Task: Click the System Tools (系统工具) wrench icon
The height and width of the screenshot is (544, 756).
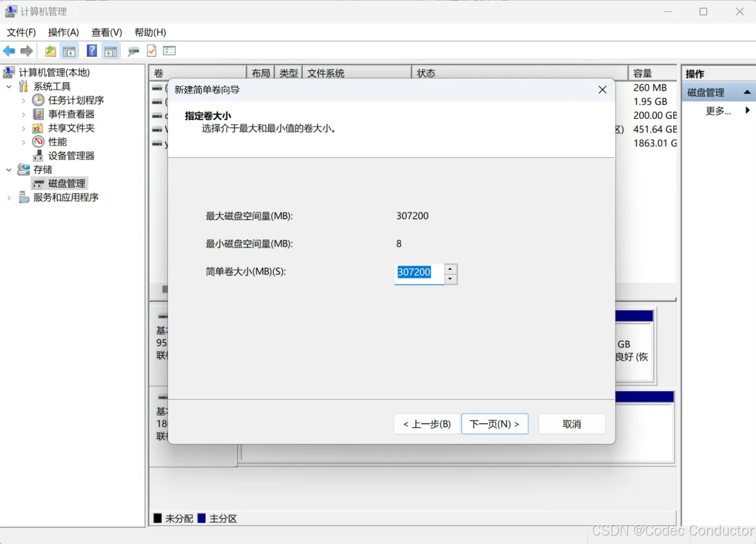Action: tap(23, 86)
